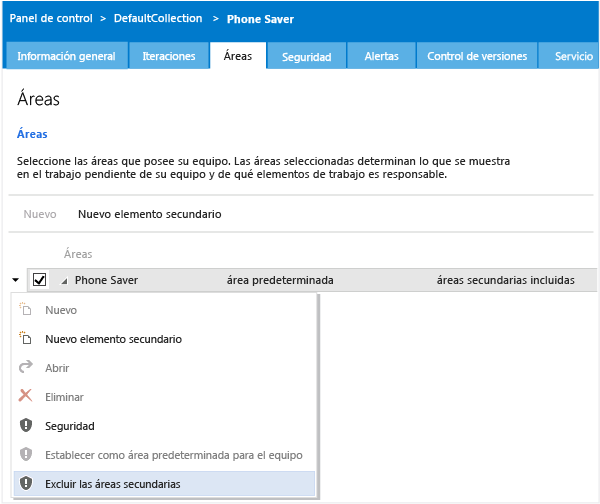Click the Seguridad shield icon
Viewport: 600px width, 504px height.
pos(26,425)
